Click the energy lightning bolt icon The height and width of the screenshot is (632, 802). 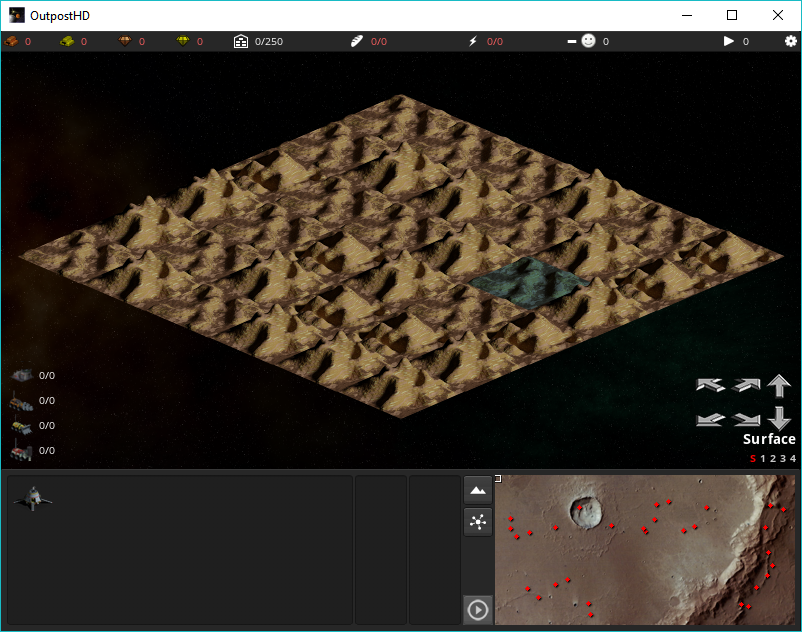point(473,41)
